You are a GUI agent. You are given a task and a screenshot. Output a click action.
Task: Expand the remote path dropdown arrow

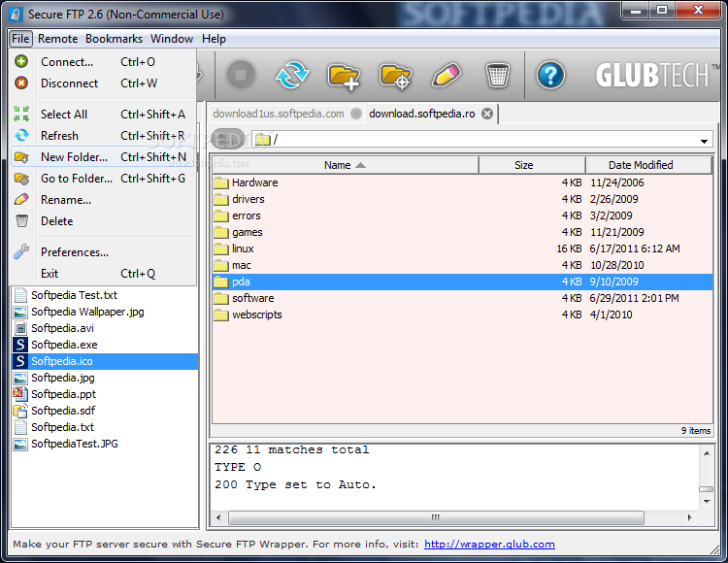[x=704, y=141]
